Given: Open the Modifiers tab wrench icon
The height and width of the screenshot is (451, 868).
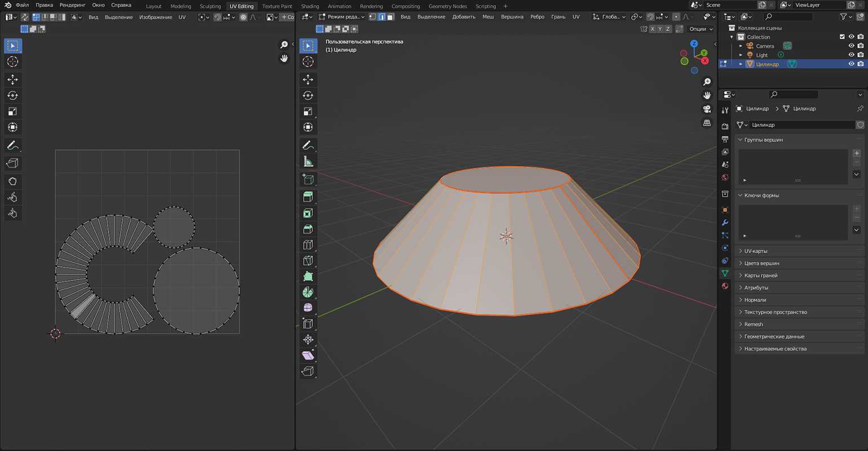Looking at the screenshot, I should point(725,223).
